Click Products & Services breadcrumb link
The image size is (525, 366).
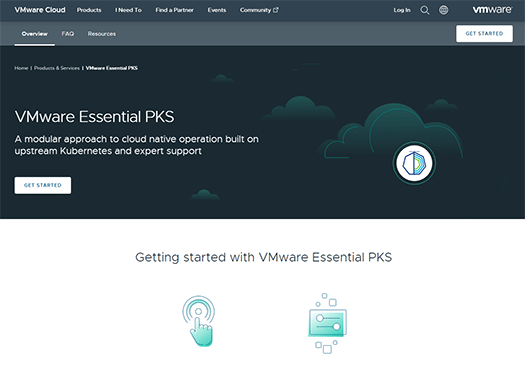pyautogui.click(x=57, y=68)
